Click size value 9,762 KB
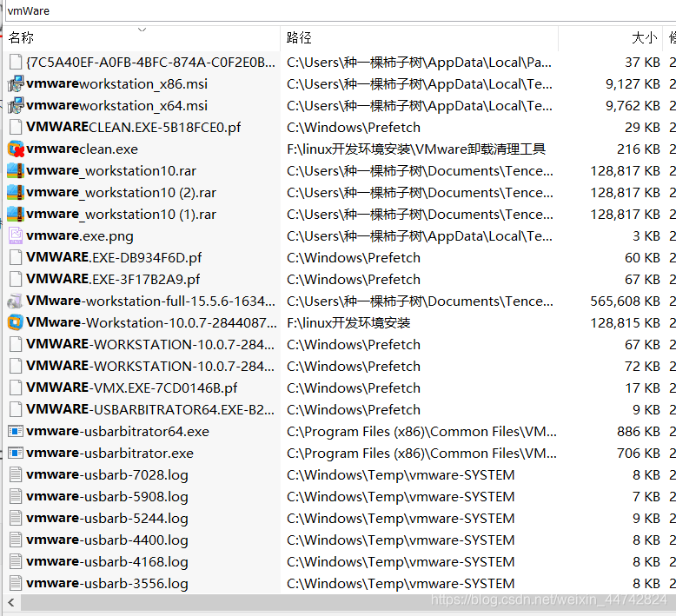 tap(633, 105)
